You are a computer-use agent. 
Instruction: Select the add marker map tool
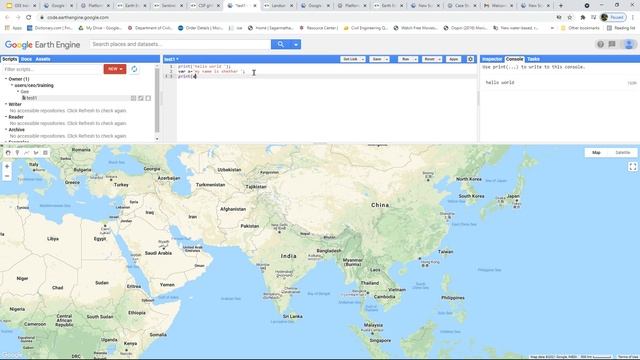click(17, 153)
